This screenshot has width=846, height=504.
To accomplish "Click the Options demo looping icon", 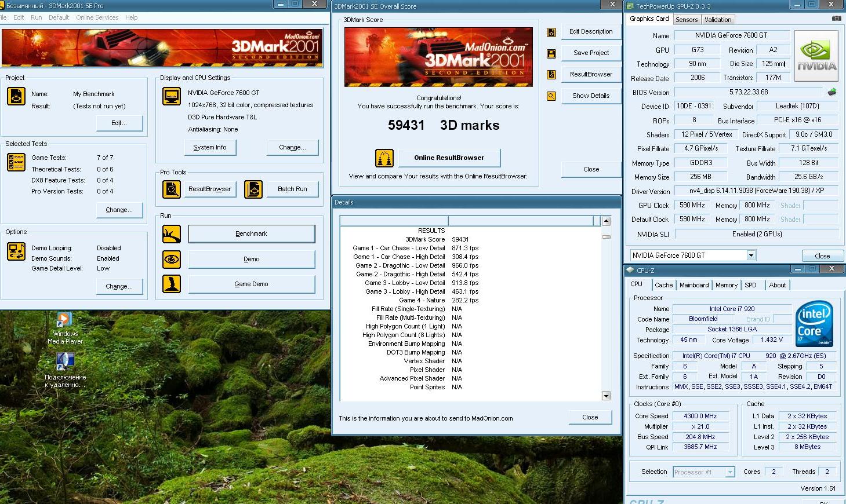I will pyautogui.click(x=16, y=251).
